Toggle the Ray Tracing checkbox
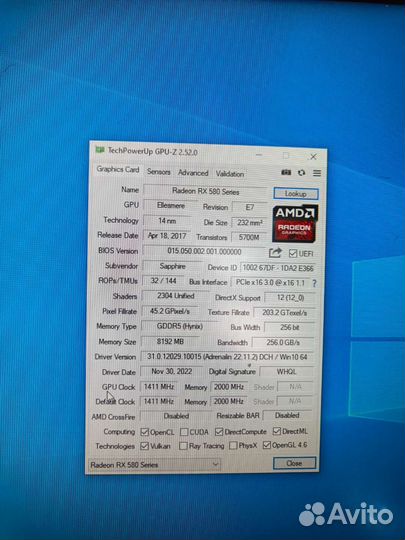Viewport: 405px width, 540px height. [x=183, y=446]
